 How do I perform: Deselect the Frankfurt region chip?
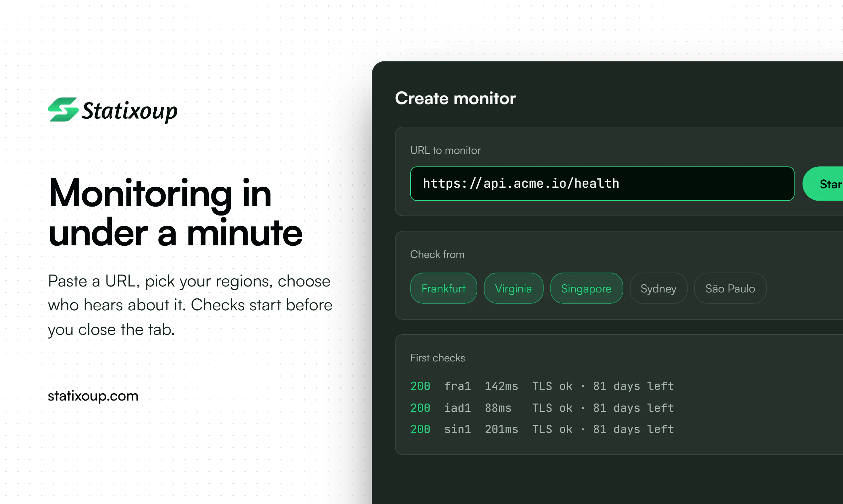tap(443, 288)
